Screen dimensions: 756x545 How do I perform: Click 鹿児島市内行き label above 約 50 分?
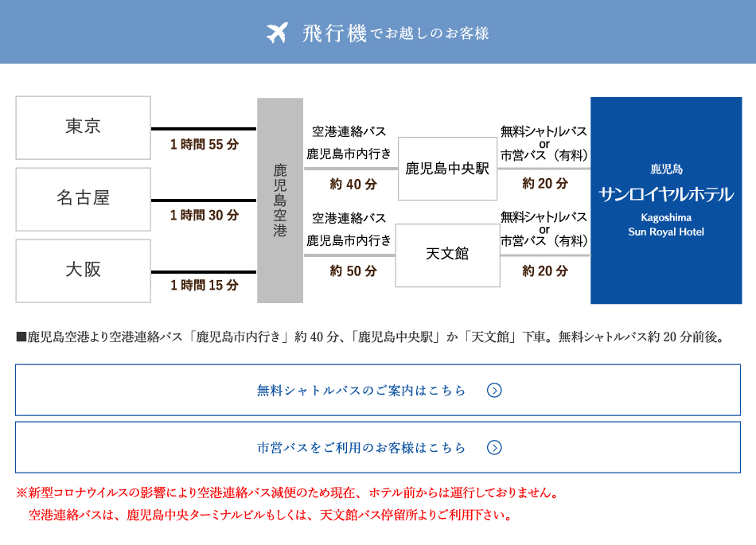click(x=349, y=240)
